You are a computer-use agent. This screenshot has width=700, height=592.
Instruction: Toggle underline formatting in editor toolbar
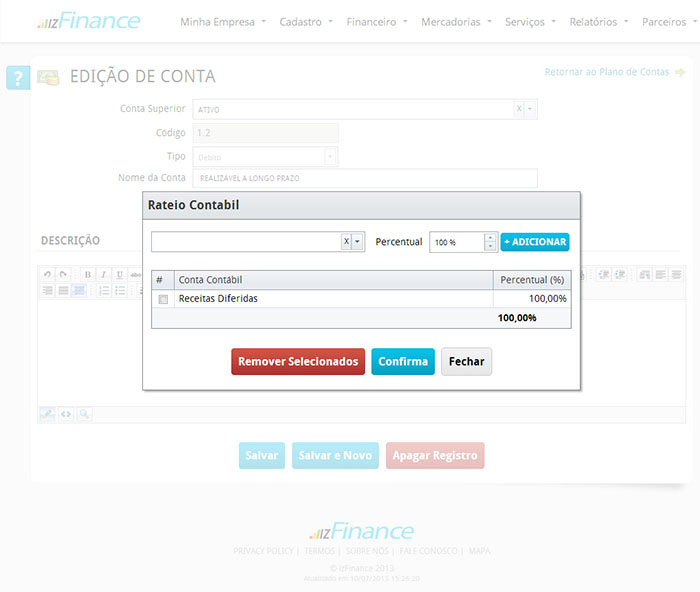click(119, 274)
